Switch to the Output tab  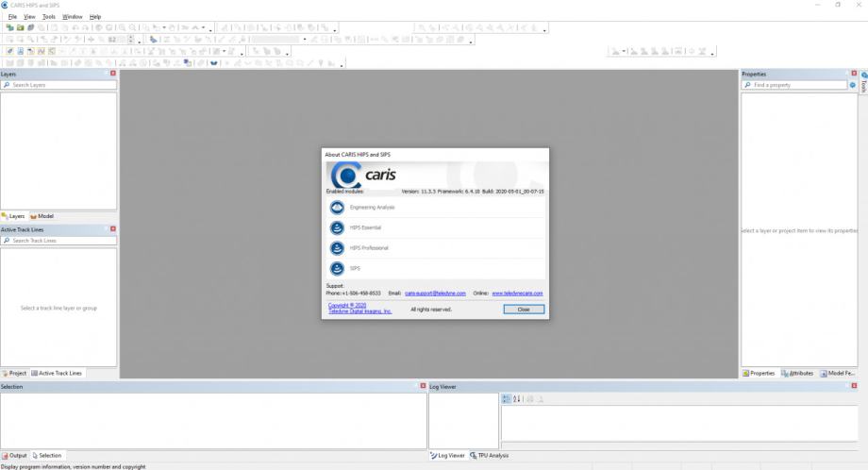14,456
